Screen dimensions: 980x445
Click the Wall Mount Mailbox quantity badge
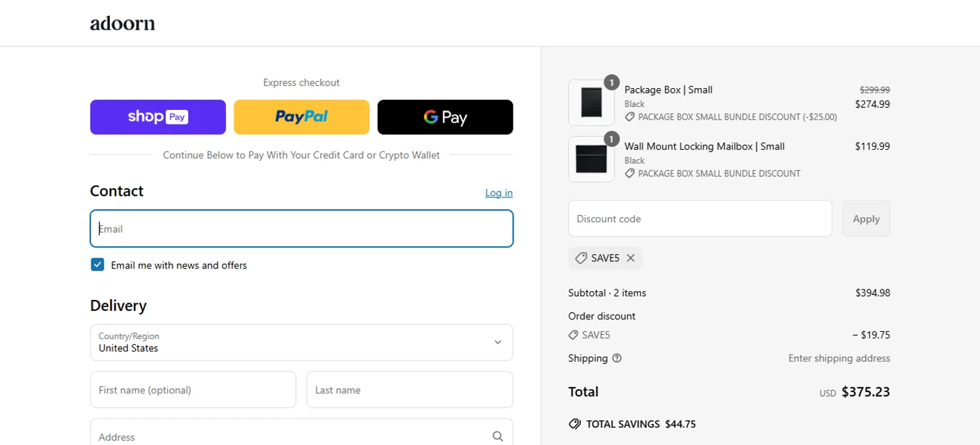pyautogui.click(x=611, y=139)
